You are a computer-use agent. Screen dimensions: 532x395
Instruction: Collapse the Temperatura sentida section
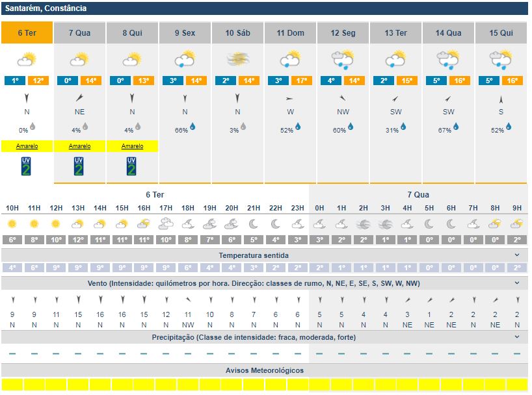tap(517, 255)
